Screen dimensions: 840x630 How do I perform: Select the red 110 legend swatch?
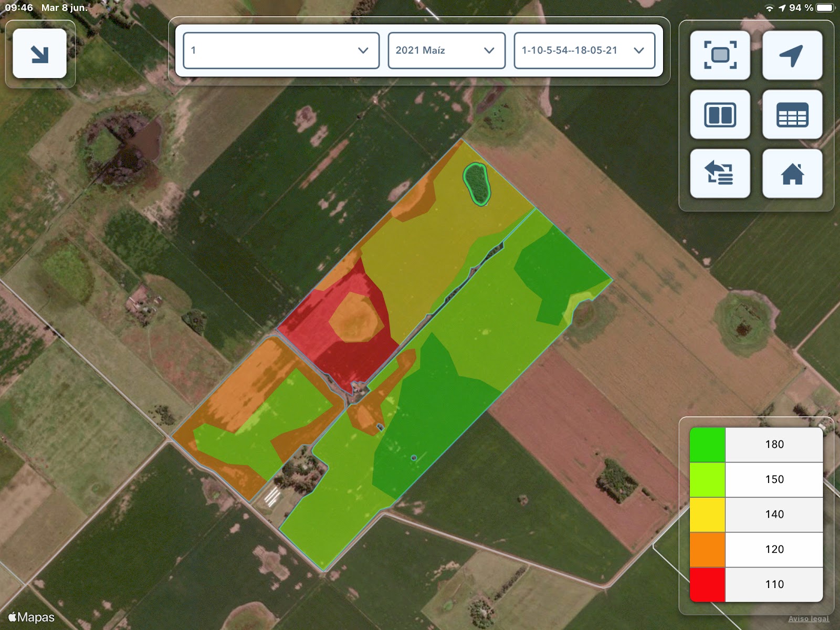pos(707,584)
